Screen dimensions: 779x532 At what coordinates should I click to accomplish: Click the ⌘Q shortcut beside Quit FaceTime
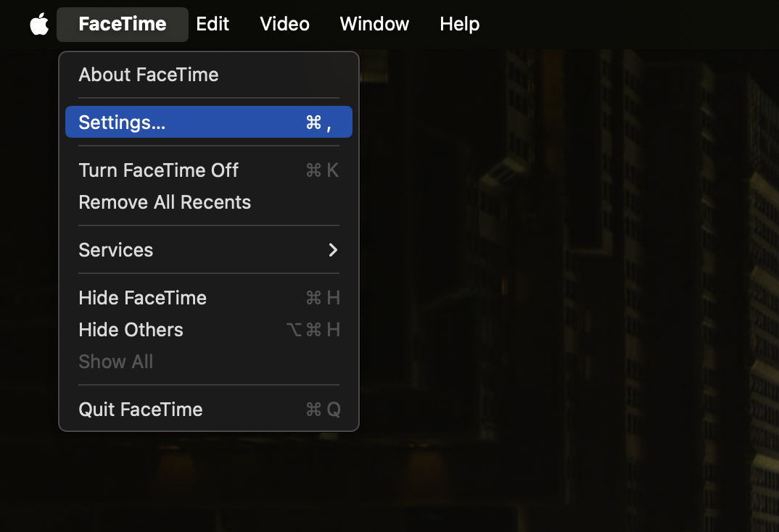click(323, 410)
